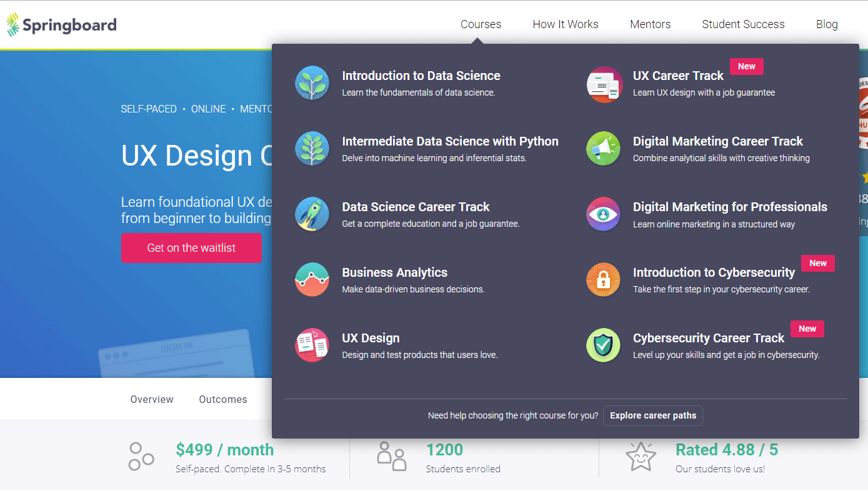Go to Mentors page

650,24
